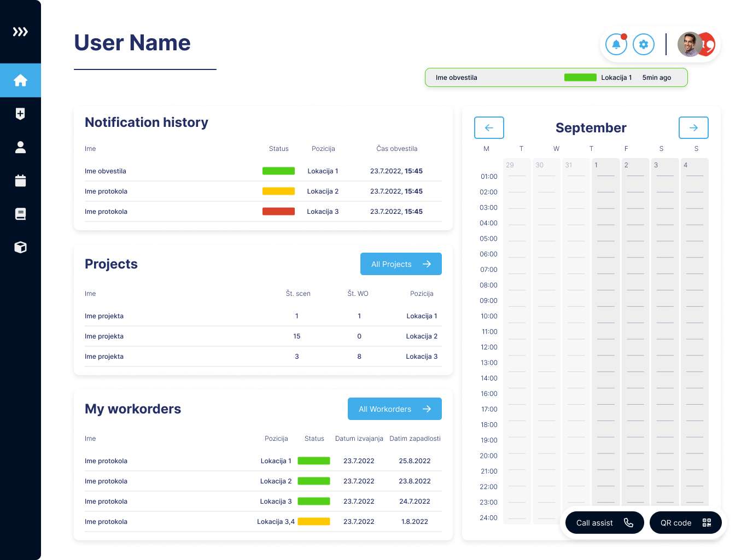
Task: Click the user avatar photo
Action: [x=690, y=44]
